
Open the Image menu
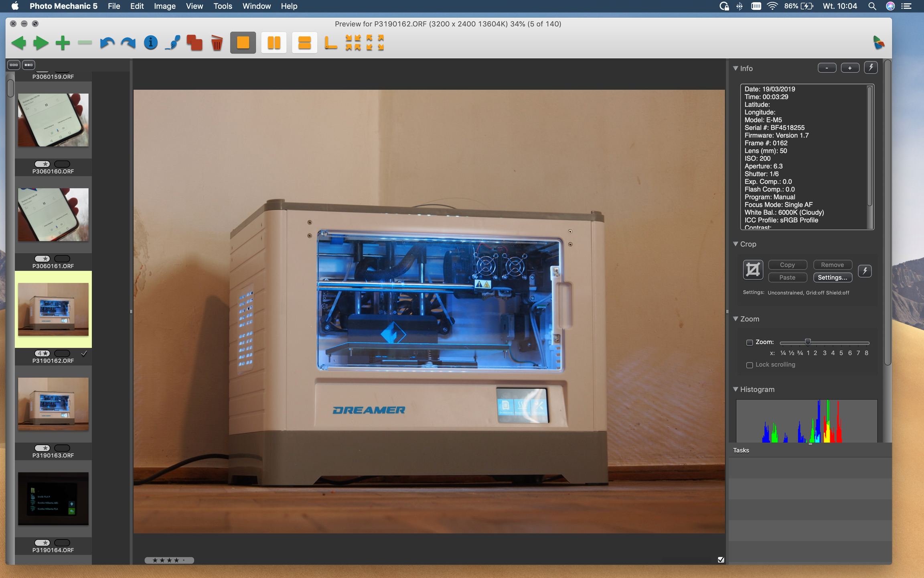tap(164, 6)
